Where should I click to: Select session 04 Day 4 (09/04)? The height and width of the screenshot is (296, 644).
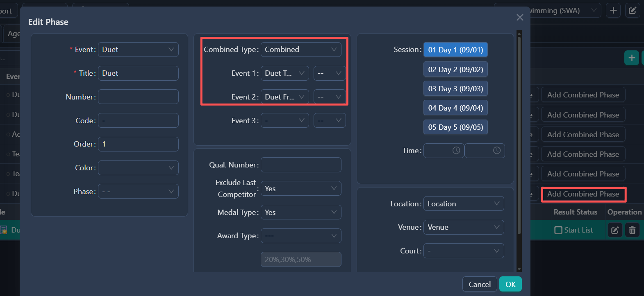(455, 108)
